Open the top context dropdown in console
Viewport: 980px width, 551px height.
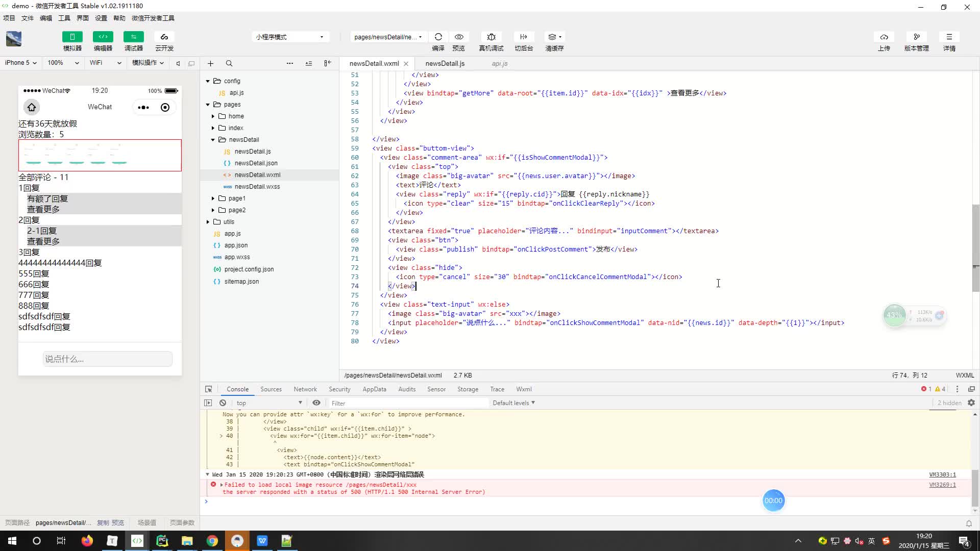tap(269, 403)
